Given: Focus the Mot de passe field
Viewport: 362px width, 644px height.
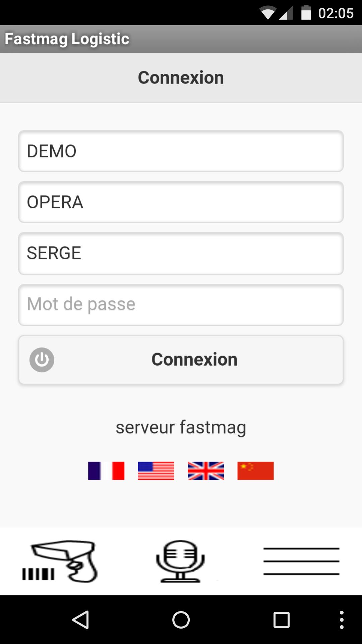Looking at the screenshot, I should (x=181, y=305).
